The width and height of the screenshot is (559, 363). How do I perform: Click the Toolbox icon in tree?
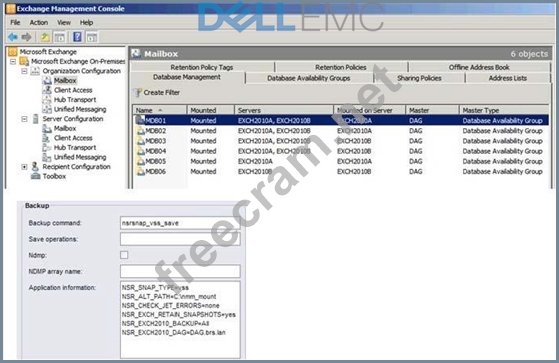(x=35, y=176)
